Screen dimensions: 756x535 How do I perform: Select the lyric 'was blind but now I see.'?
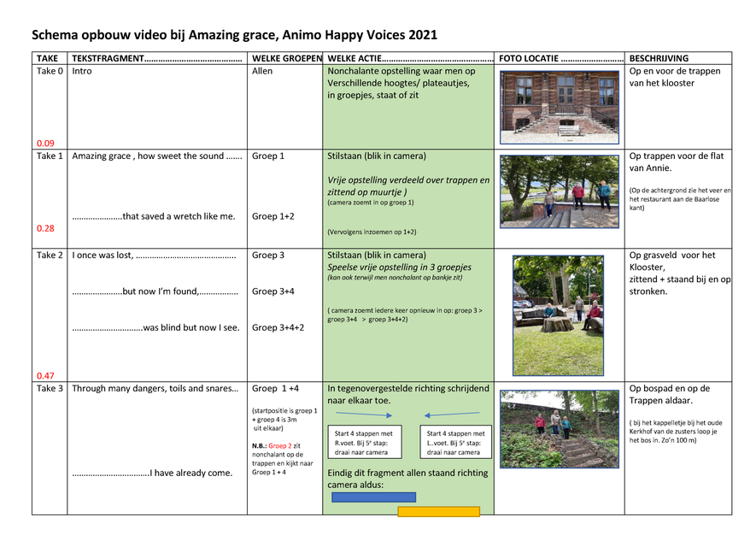[191, 327]
